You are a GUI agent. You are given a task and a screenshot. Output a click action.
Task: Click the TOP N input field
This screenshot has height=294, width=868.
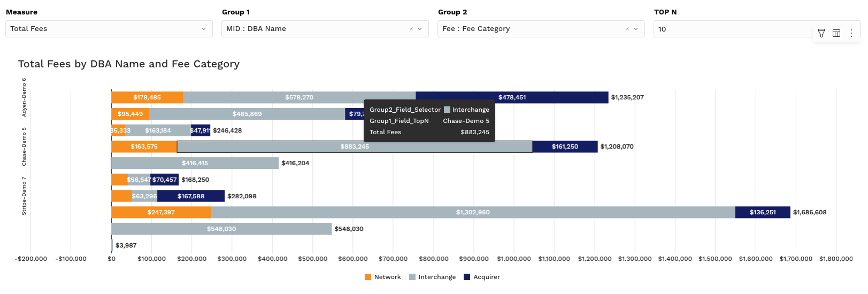point(733,29)
